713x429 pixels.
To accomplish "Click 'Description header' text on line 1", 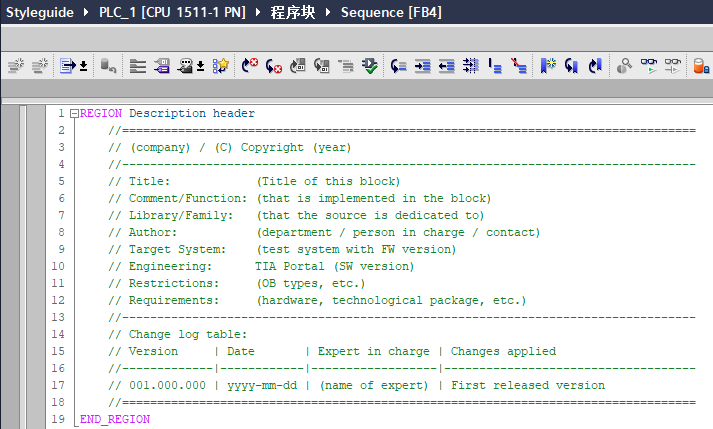I will [x=192, y=113].
